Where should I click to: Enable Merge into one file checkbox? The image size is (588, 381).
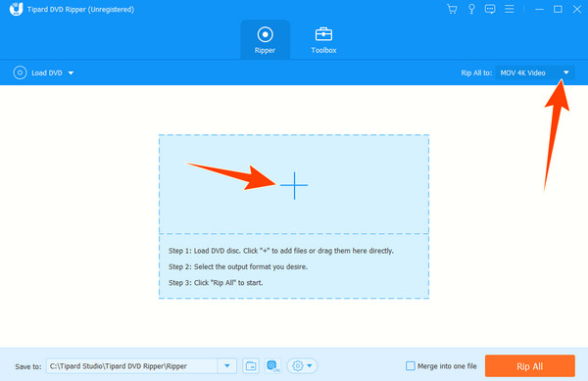coord(411,366)
